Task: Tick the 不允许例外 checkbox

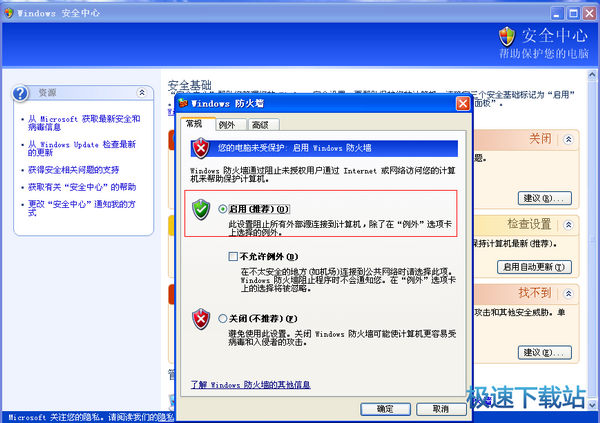Action: [x=233, y=256]
